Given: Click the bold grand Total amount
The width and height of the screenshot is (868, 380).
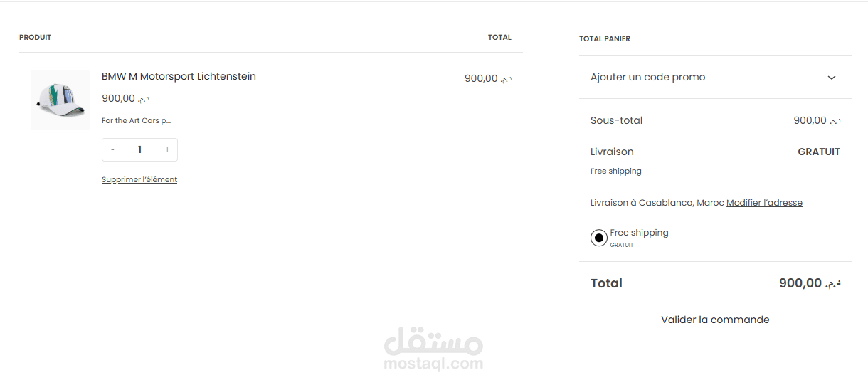Looking at the screenshot, I should (x=809, y=283).
